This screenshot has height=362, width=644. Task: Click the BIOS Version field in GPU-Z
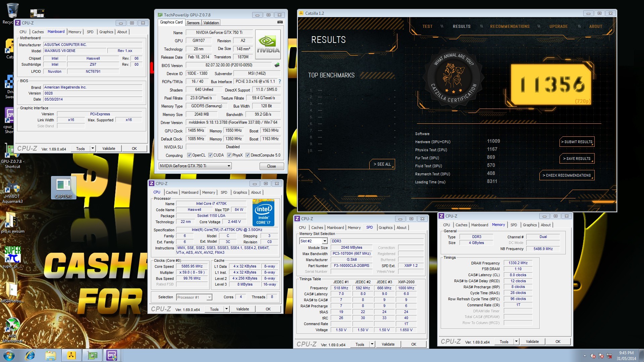(x=229, y=65)
